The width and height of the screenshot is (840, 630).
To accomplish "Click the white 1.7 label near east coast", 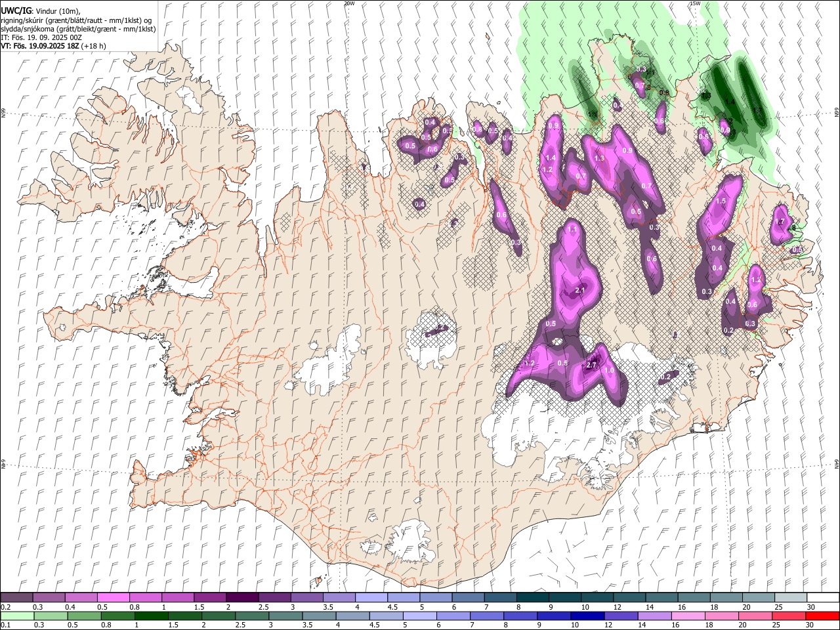I will coord(780,222).
